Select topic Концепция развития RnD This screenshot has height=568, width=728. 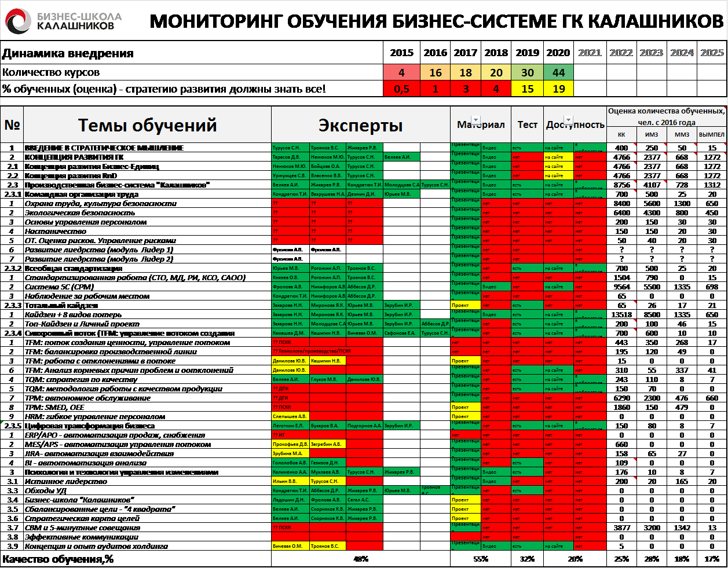pos(71,175)
